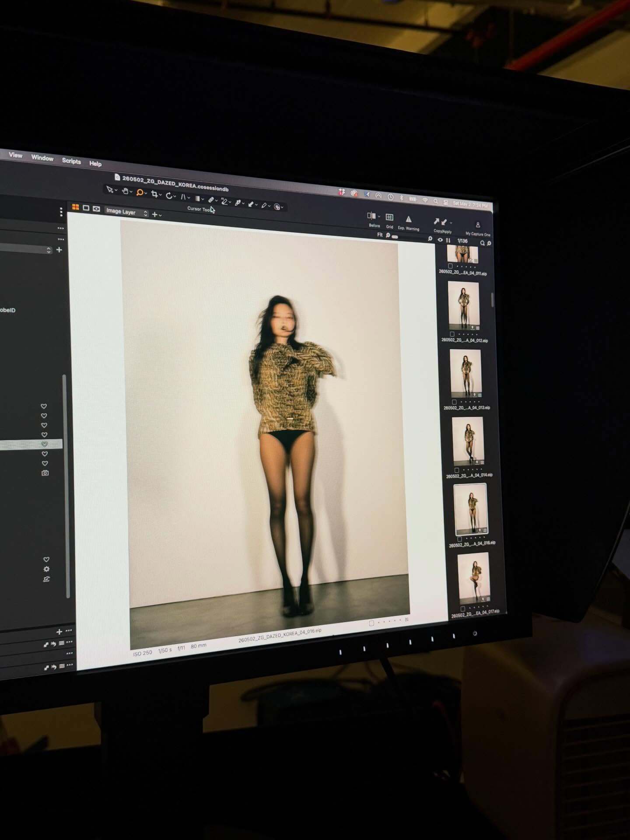Click the left panel vertical scrollbar
630x840 pixels.
(66, 486)
